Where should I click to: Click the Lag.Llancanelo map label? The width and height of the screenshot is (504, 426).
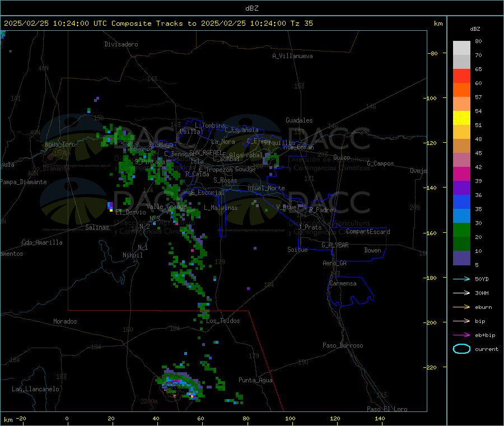36,389
